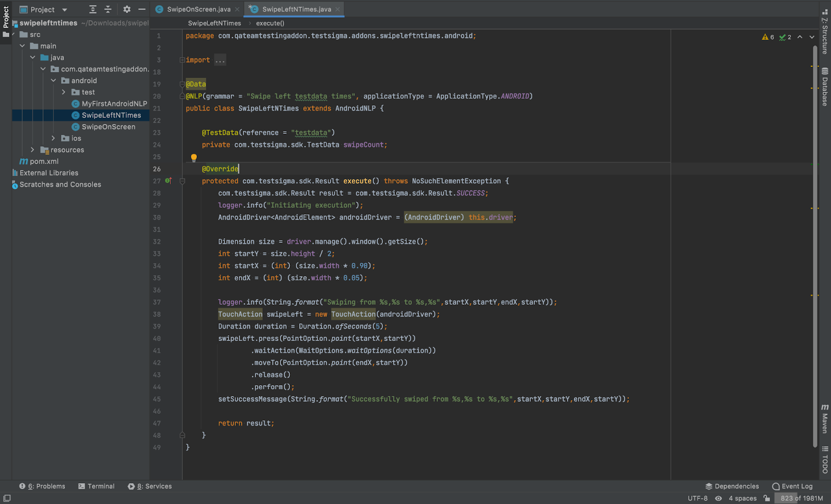Viewport: 831px width, 504px height.
Task: Close the SwipeOnScreen.java tab
Action: 237,9
